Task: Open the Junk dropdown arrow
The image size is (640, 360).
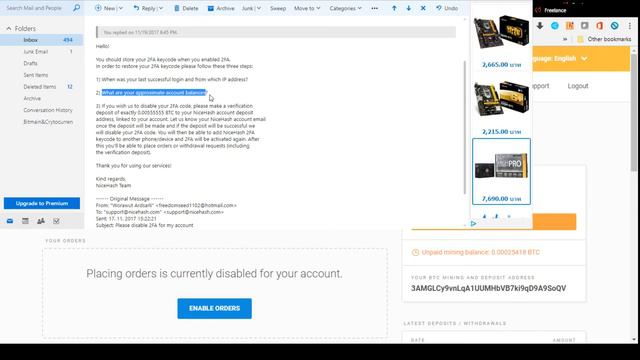Action: coord(259,8)
